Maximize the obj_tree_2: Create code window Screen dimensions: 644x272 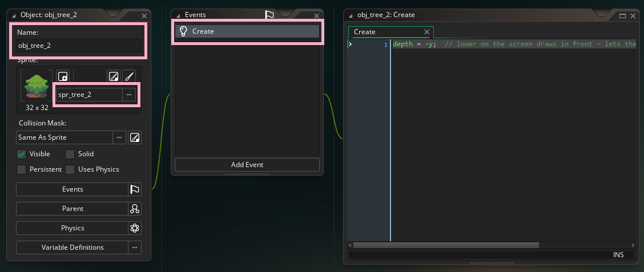[623, 15]
